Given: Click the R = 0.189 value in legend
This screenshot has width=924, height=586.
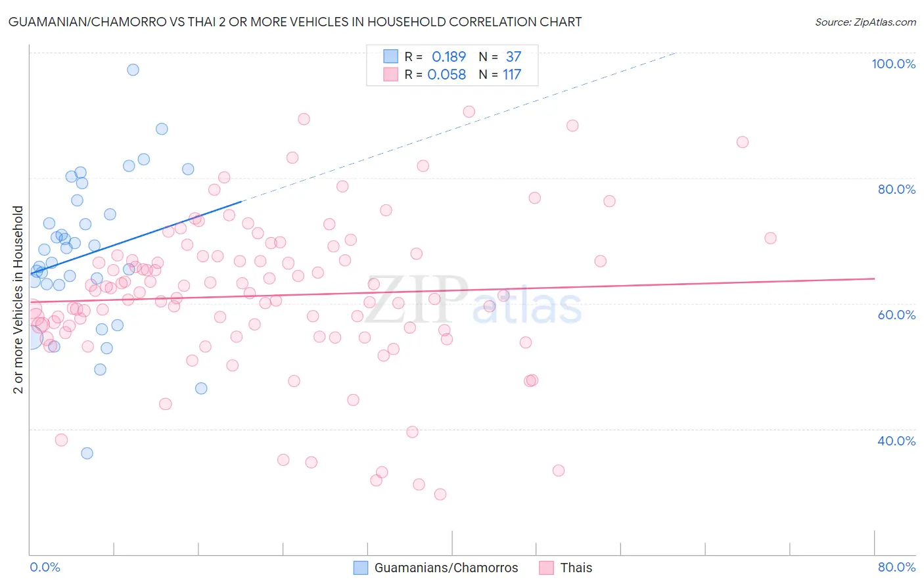Looking at the screenshot, I should click(435, 56).
